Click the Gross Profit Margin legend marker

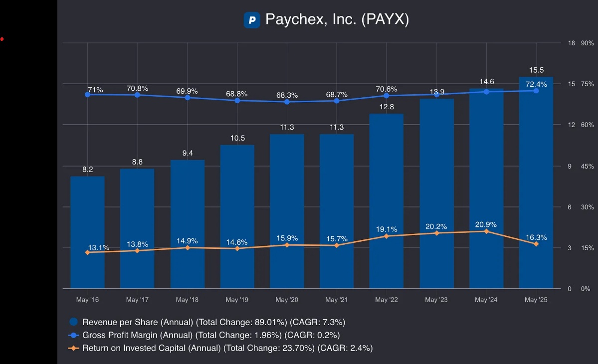coord(74,335)
